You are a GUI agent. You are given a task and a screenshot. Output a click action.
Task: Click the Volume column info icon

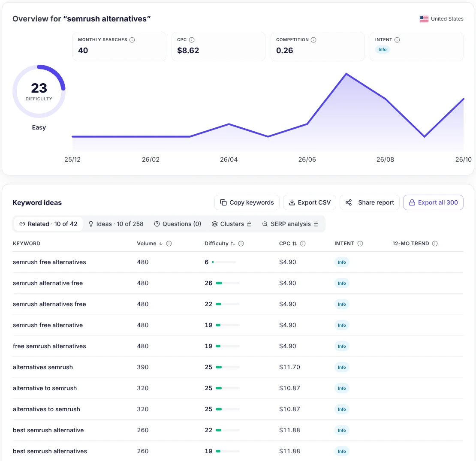click(169, 244)
